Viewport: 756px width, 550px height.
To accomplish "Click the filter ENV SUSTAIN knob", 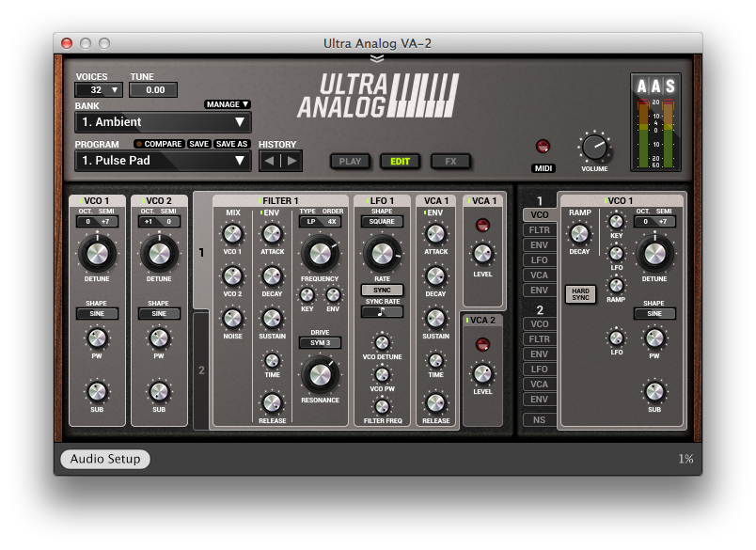I will [x=272, y=318].
